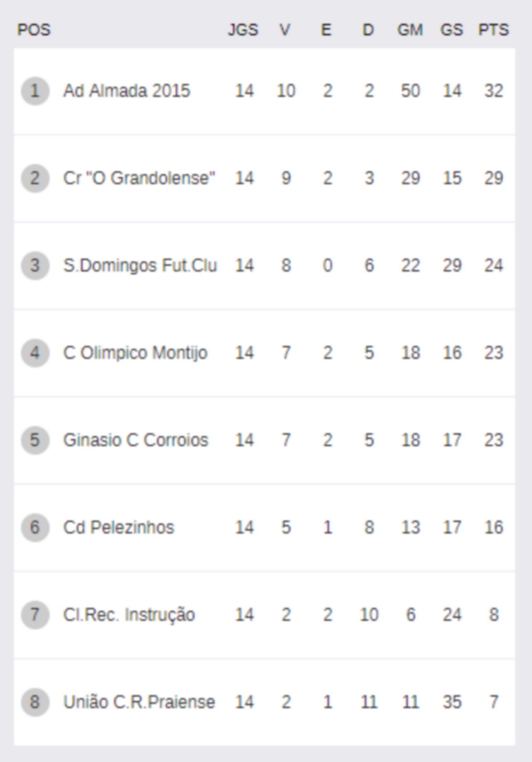Click the position 2 badge

coord(35,178)
